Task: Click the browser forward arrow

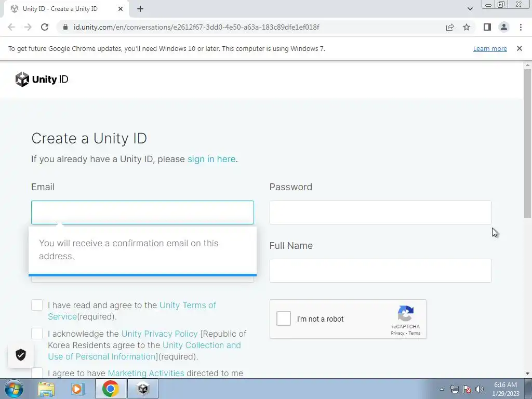Action: pos(28,27)
